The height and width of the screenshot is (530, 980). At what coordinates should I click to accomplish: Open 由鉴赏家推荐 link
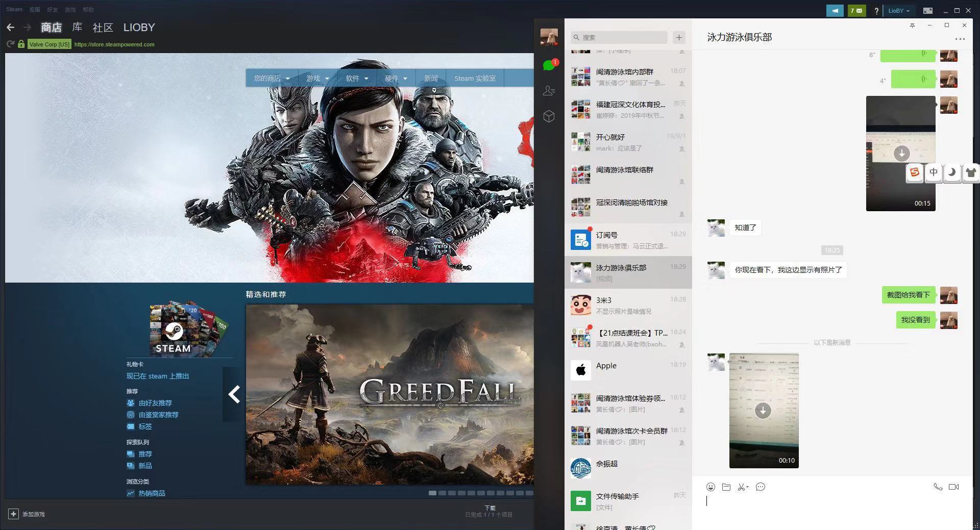click(159, 415)
